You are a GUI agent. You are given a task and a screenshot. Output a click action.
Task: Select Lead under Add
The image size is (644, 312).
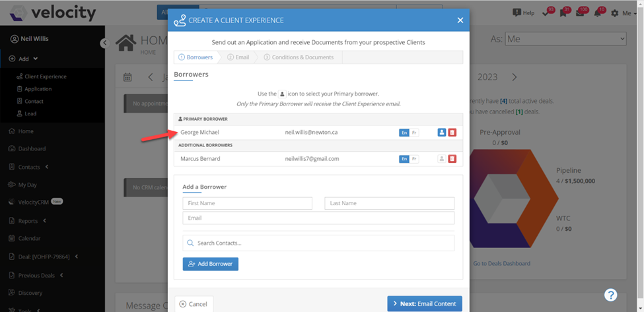[27, 113]
